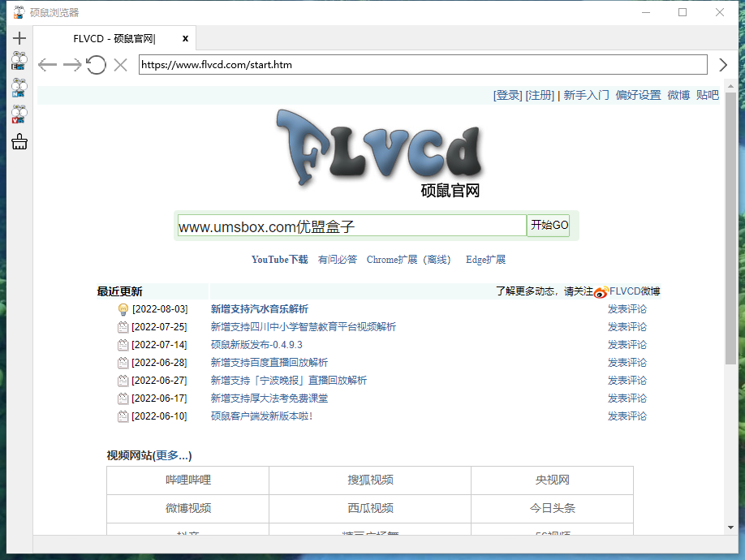Click the video URL search field
The width and height of the screenshot is (745, 560).
click(352, 226)
